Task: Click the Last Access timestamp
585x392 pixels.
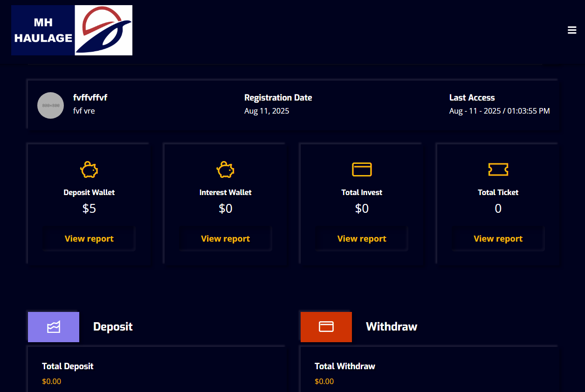Action: (500, 111)
